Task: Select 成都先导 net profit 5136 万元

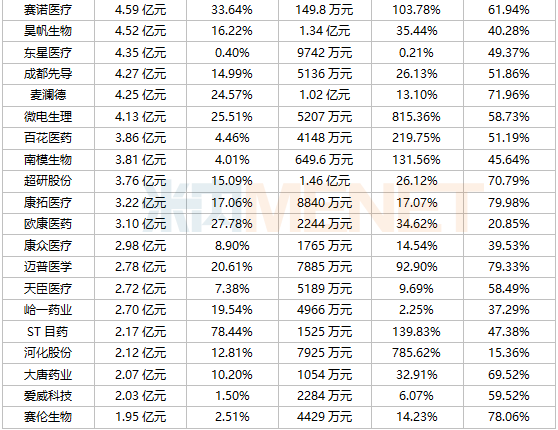Action: coord(325,74)
